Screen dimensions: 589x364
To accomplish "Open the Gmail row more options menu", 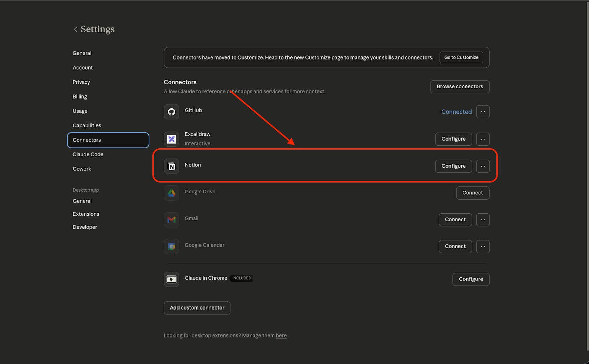I will click(x=483, y=220).
